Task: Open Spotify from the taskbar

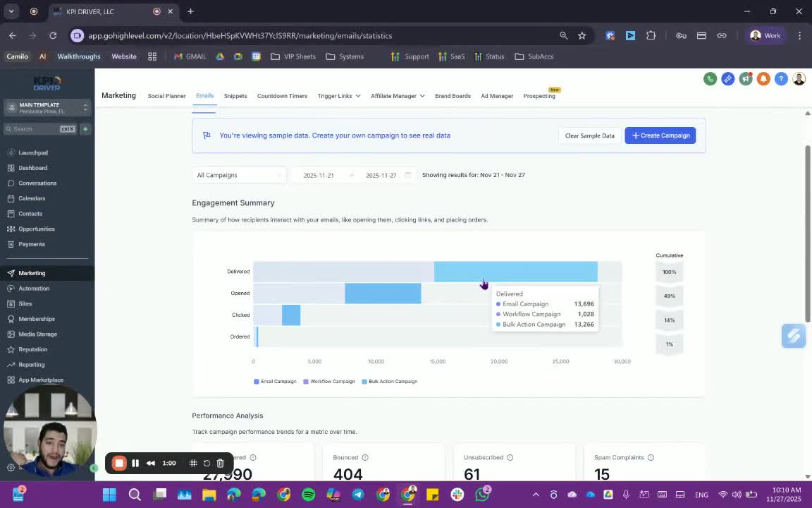Action: coord(309,495)
